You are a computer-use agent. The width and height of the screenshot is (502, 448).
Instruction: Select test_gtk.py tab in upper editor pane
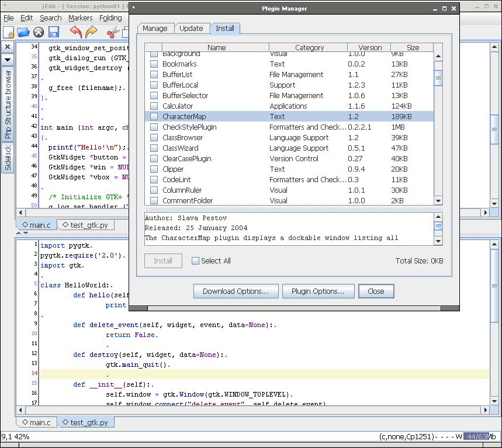[x=85, y=225]
